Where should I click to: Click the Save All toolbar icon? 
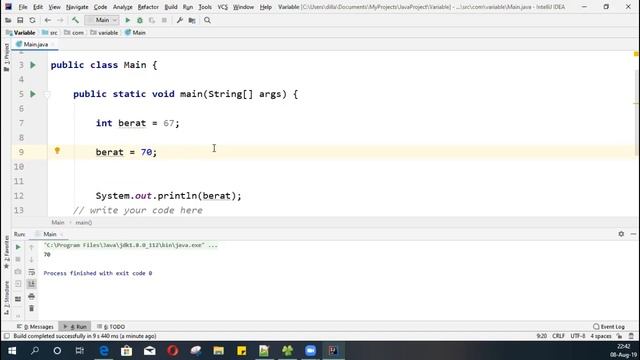[x=20, y=20]
